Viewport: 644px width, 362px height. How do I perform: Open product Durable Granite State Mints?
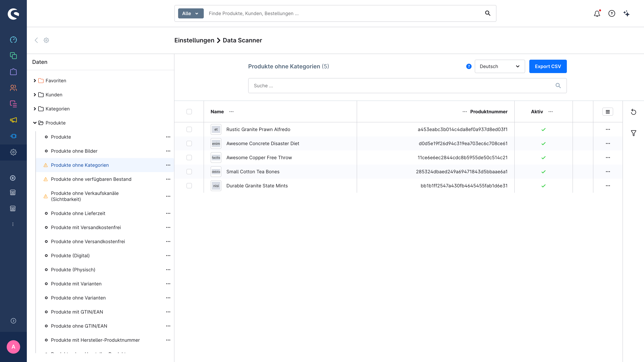(x=257, y=186)
